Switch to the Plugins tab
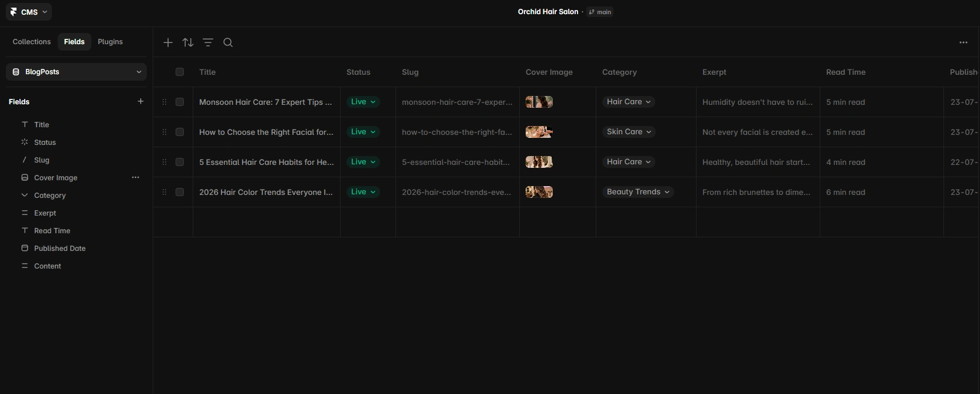Screen dimensions: 980x394 click(x=110, y=42)
